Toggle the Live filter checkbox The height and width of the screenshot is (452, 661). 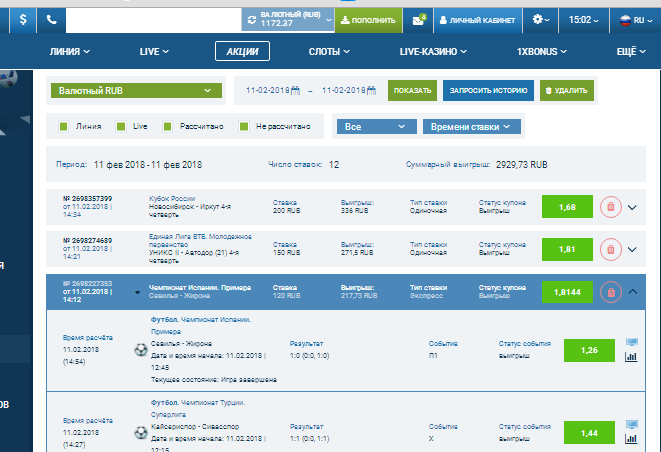click(121, 127)
